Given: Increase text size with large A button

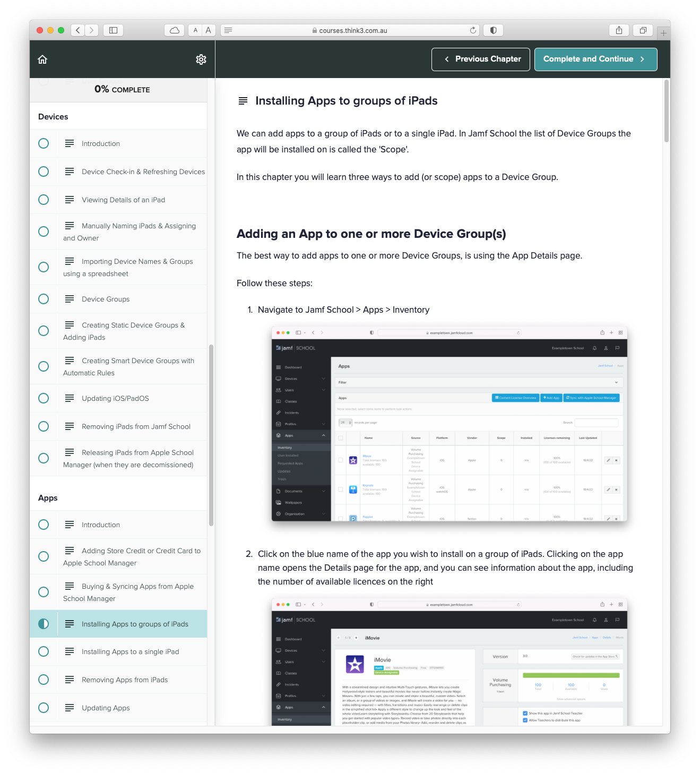Looking at the screenshot, I should (209, 30).
